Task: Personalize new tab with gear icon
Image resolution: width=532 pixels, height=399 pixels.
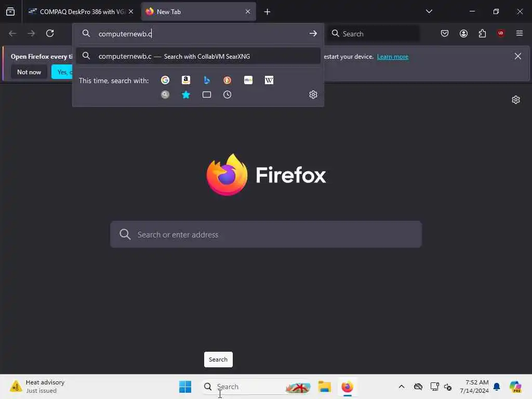Action: 516,100
